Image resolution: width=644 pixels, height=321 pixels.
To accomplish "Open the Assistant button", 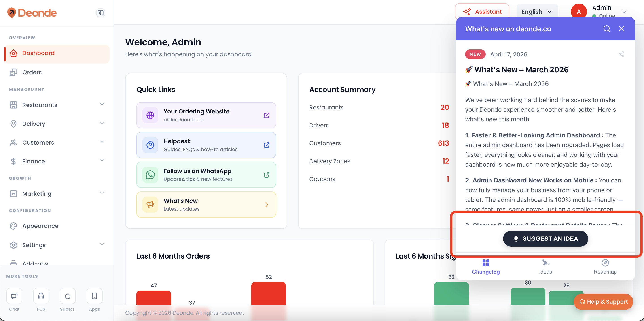I will pyautogui.click(x=482, y=11).
